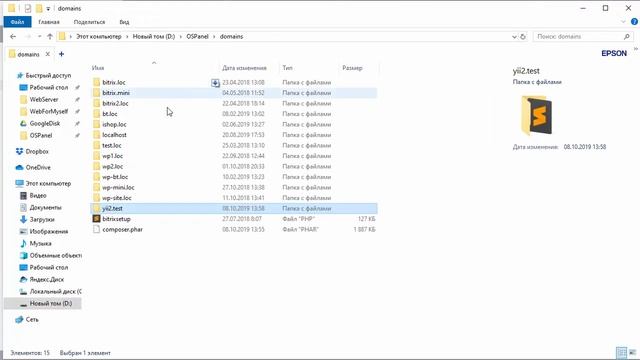Go up one folder level

(50, 37)
